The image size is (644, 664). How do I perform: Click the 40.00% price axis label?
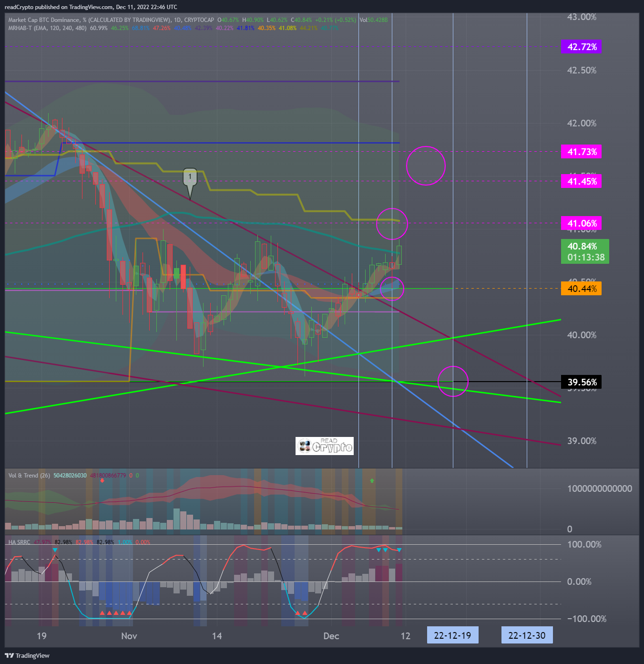(582, 335)
